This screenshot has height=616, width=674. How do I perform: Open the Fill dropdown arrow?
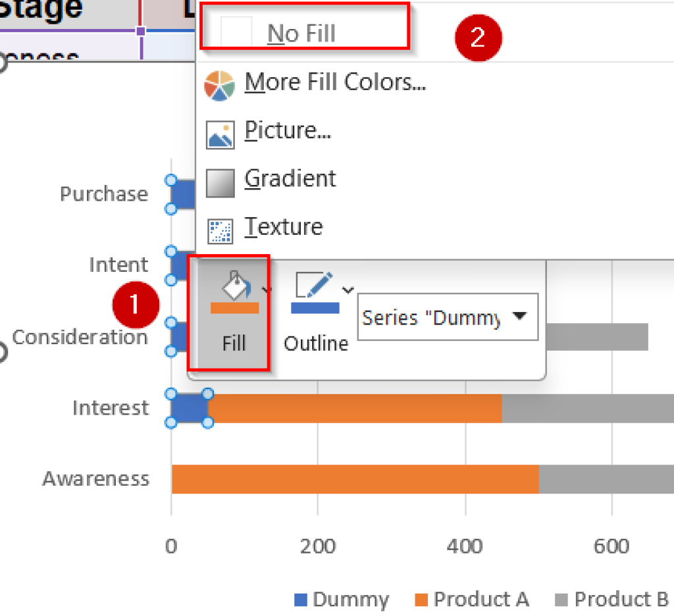point(265,290)
